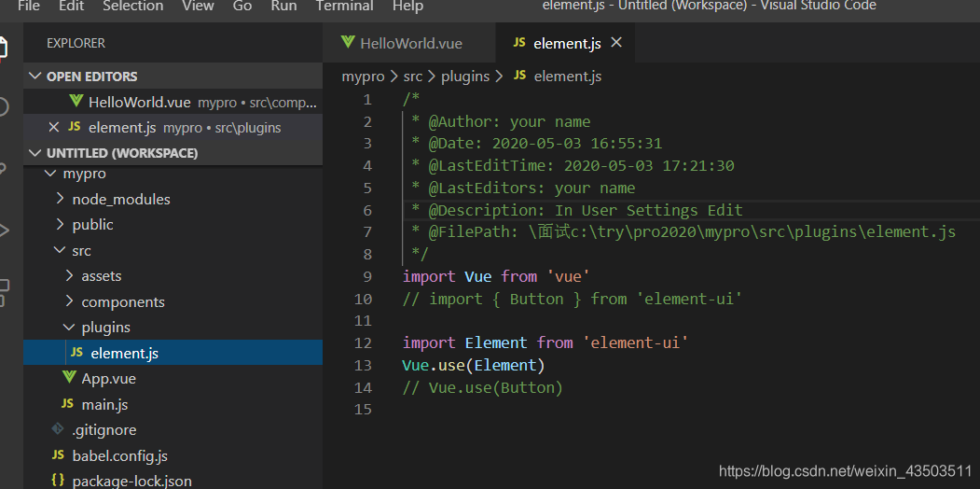Click the src breadcrumb segment
This screenshot has height=489, width=980.
[x=412, y=77]
